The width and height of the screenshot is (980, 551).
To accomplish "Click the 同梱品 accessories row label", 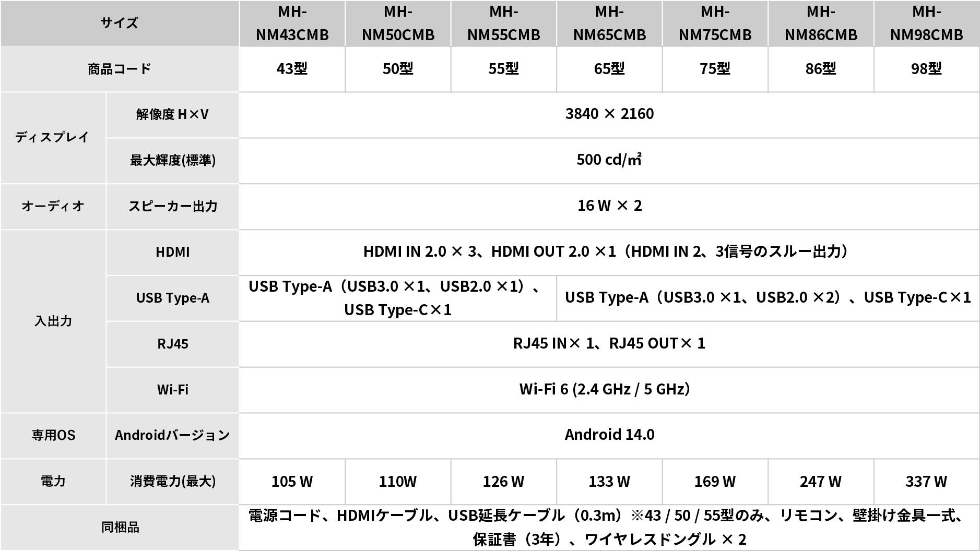I will (119, 527).
